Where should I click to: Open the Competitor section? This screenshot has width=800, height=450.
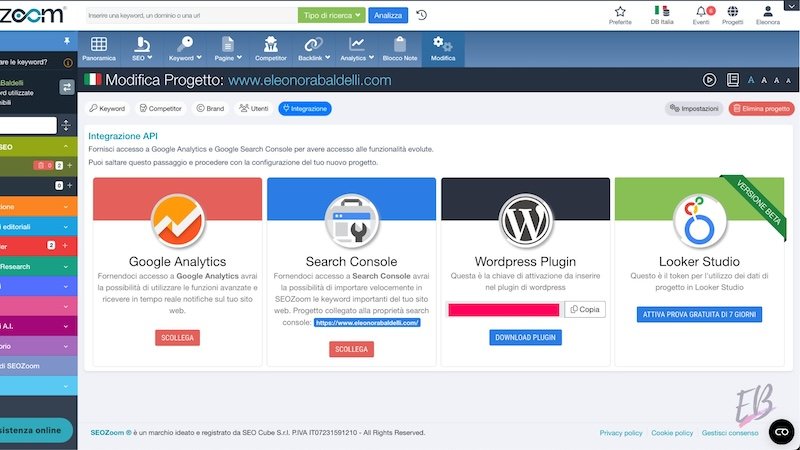[270, 49]
